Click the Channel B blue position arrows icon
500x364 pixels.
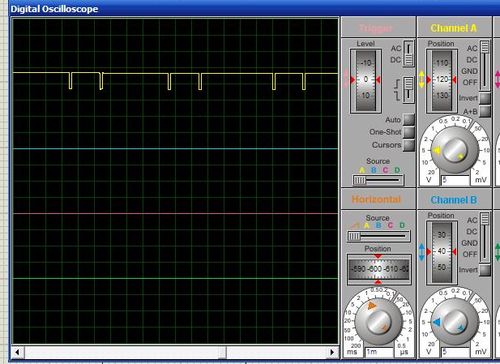(x=421, y=252)
